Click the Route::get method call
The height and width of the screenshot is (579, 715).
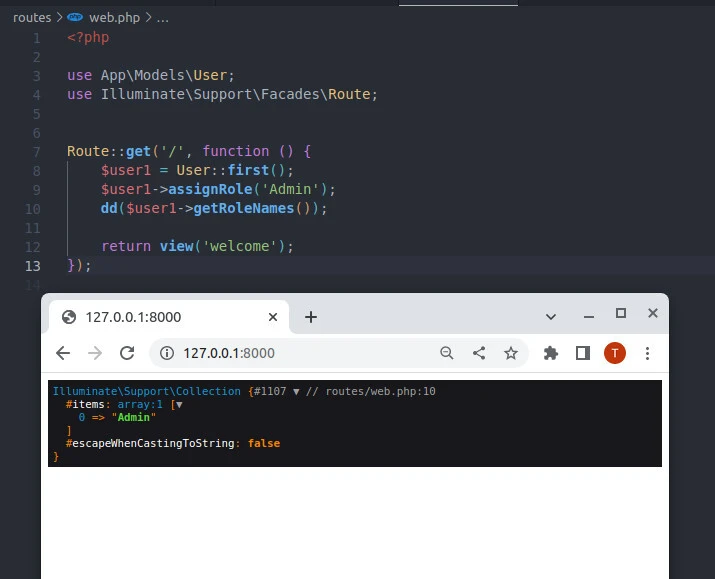coord(109,151)
